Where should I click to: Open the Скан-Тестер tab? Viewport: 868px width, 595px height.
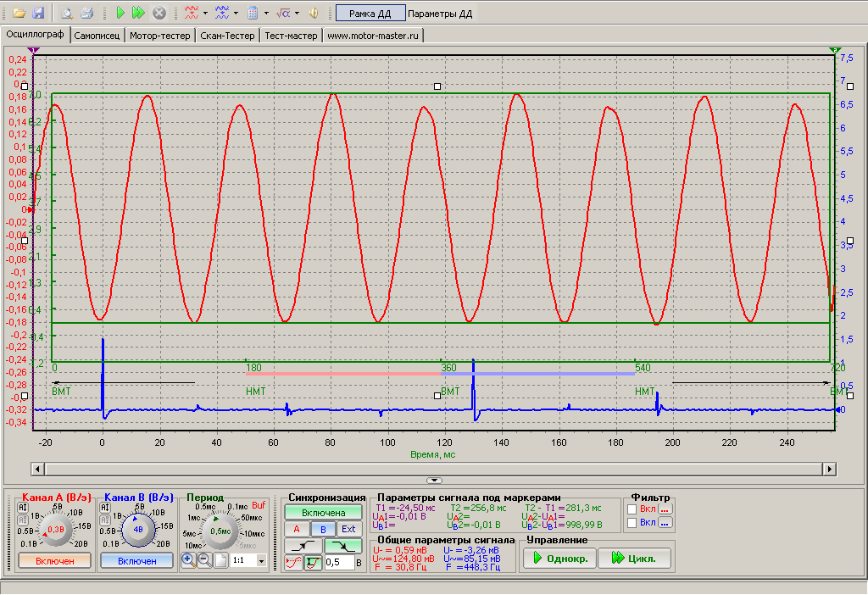(x=227, y=36)
